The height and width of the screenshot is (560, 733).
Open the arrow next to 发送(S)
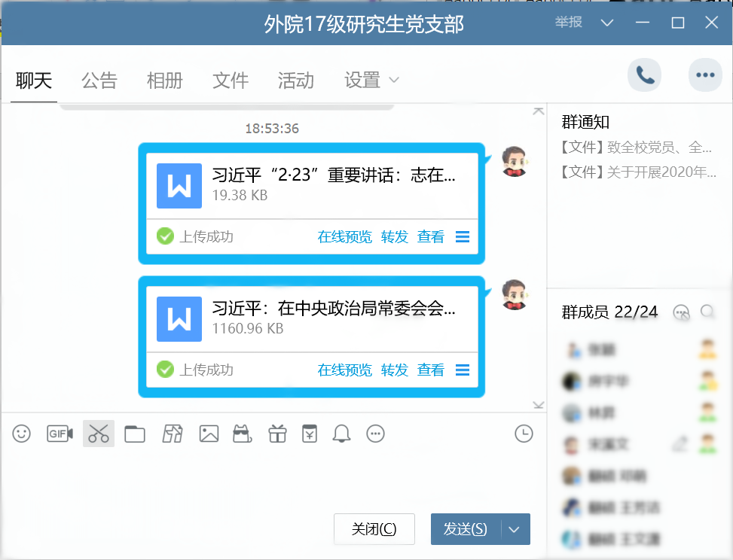pos(515,529)
